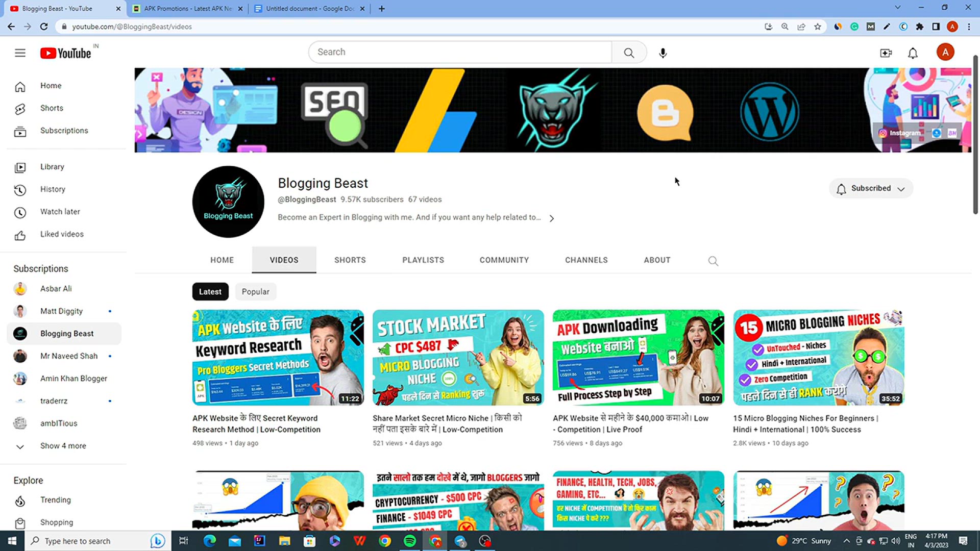
Task: Switch to COMMUNITY tab
Action: (x=504, y=260)
